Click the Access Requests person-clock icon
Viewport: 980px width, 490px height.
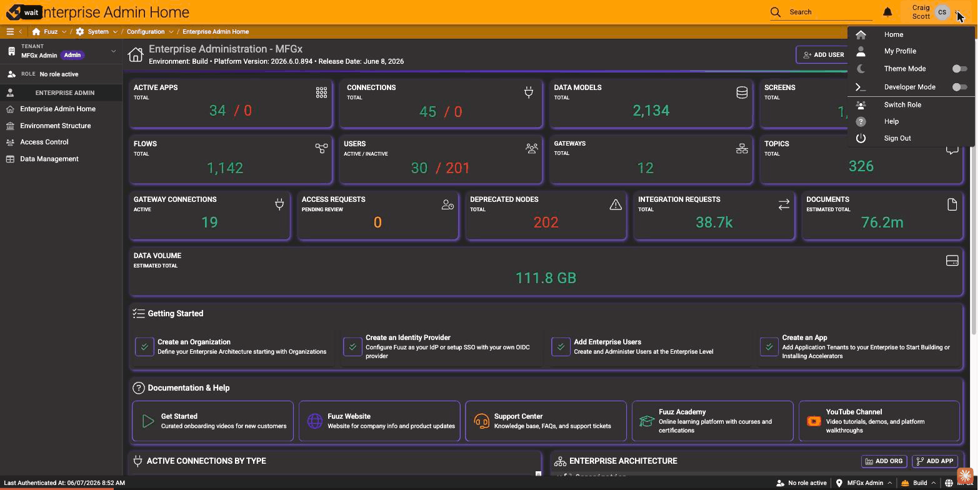click(447, 204)
